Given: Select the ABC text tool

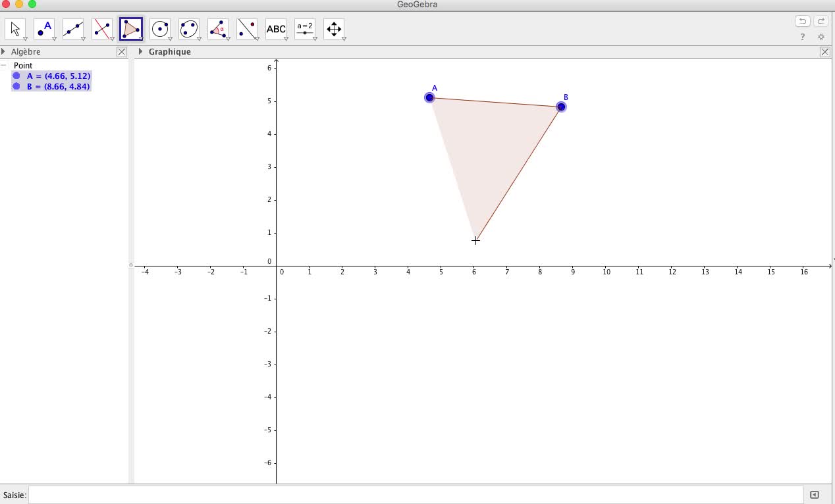Looking at the screenshot, I should [276, 29].
